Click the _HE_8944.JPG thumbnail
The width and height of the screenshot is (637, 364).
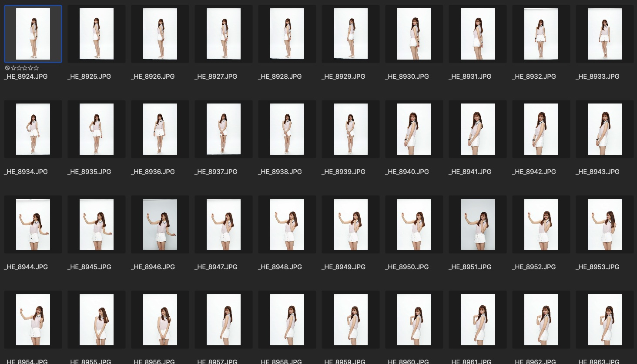point(33,224)
